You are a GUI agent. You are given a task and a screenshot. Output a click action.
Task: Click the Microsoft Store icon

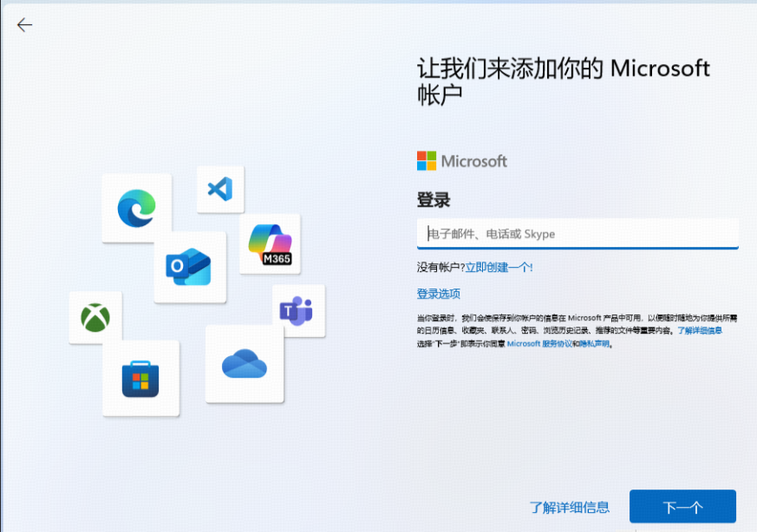click(140, 379)
